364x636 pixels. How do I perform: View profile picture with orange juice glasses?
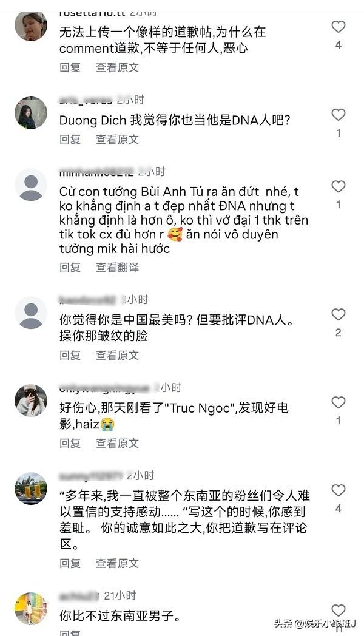pyautogui.click(x=31, y=489)
